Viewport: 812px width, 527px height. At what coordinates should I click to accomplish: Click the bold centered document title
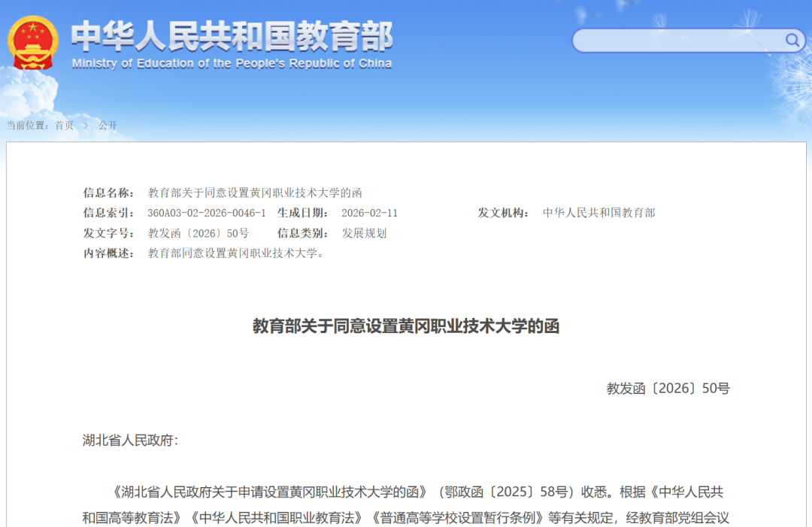[406, 326]
